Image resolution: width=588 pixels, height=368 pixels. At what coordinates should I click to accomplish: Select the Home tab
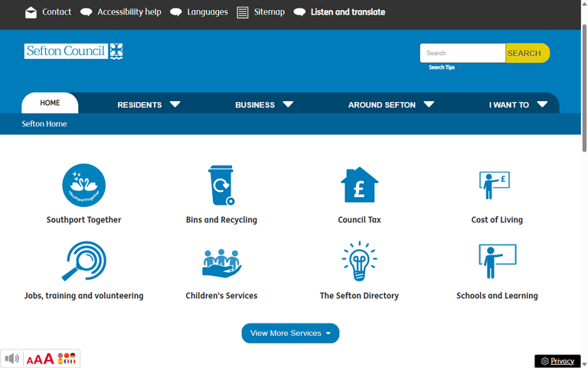tap(50, 103)
